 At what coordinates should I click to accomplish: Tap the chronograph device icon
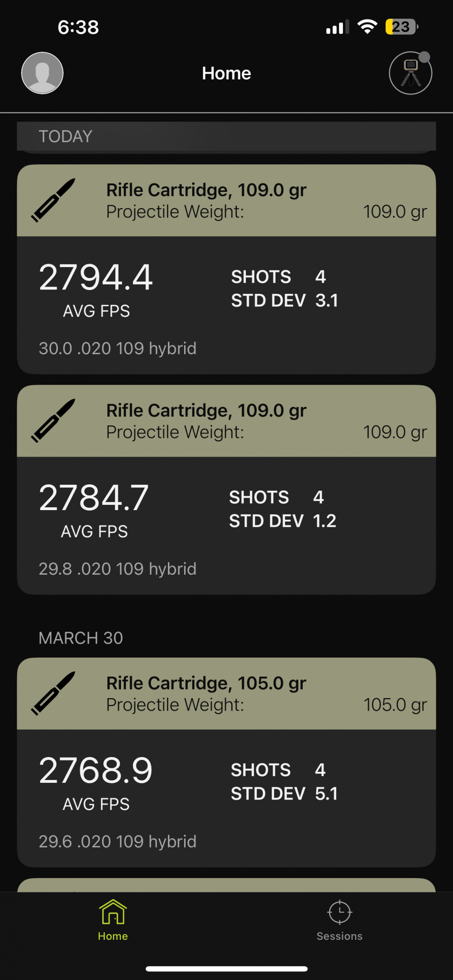(410, 73)
